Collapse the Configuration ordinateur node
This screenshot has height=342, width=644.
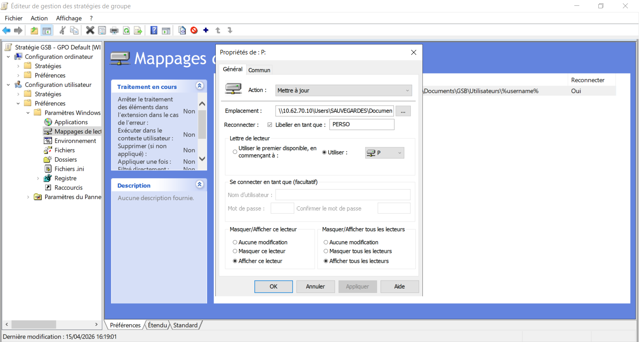[8, 57]
